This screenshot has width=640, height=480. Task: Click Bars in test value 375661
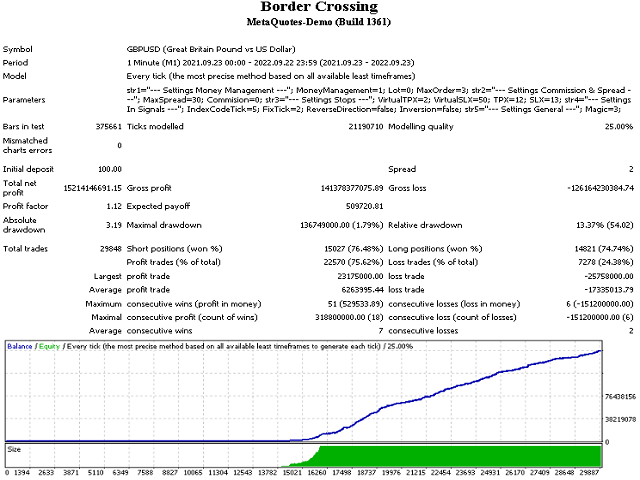click(x=109, y=127)
